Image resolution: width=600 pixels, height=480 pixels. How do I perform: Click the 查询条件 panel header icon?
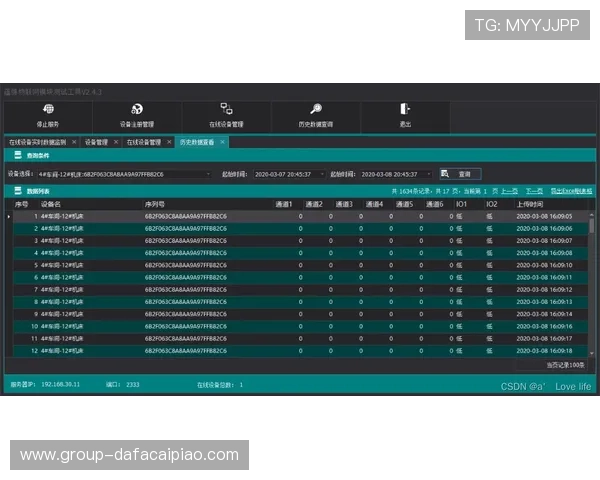click(x=18, y=155)
